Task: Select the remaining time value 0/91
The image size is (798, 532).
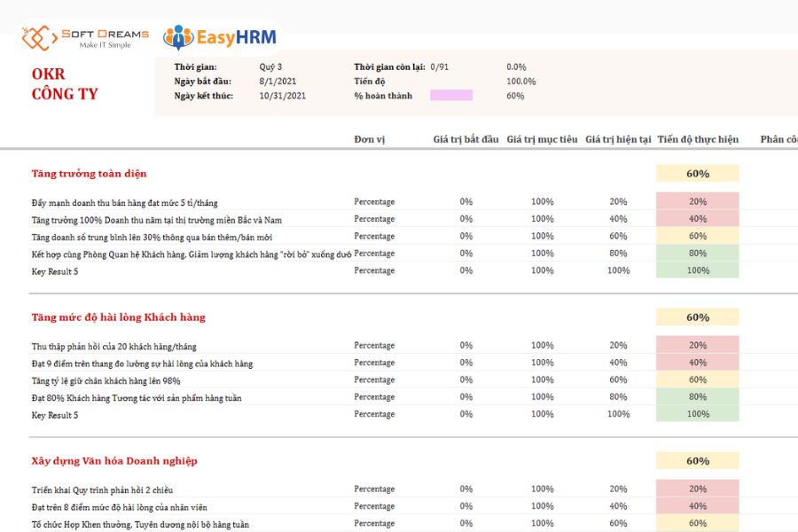Action: (x=439, y=66)
